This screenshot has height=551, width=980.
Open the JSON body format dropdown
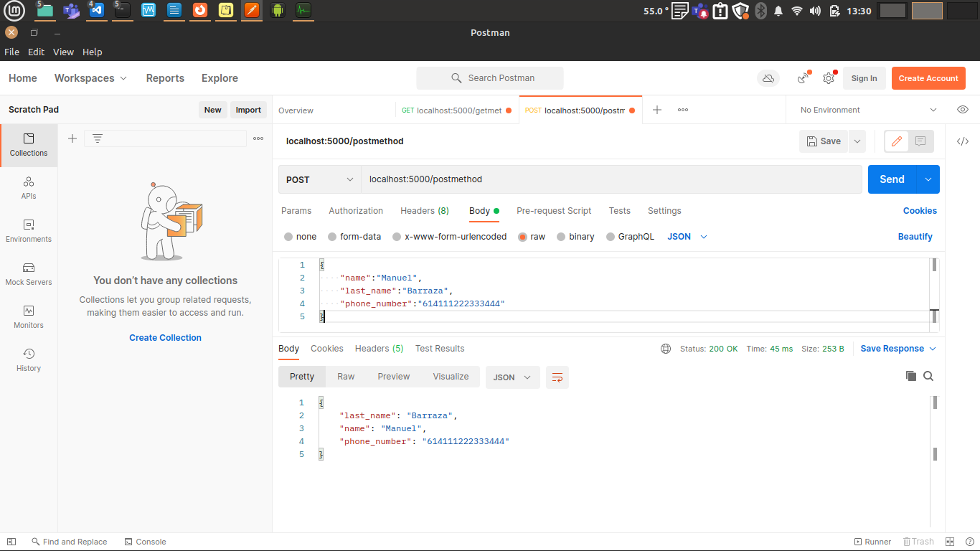687,237
